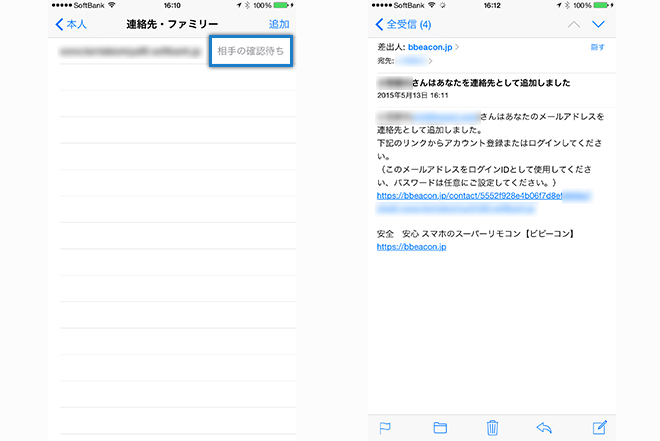Return to 全受信 (4) inbox

point(403,24)
